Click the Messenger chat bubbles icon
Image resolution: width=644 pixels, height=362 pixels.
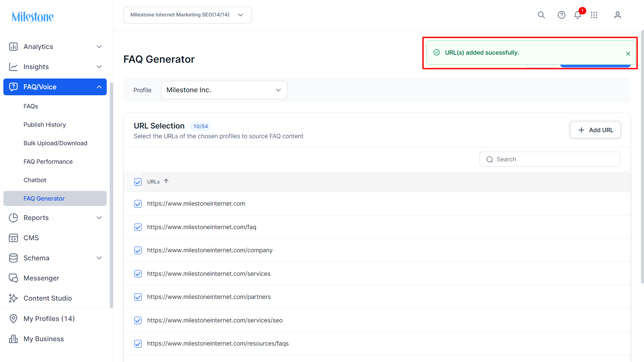point(13,278)
